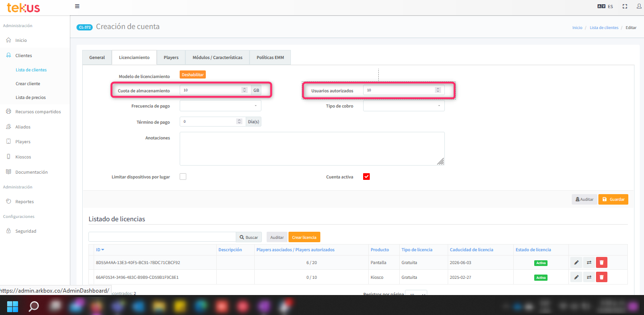Open the Políticas EMM tab
The image size is (644, 315).
270,58
